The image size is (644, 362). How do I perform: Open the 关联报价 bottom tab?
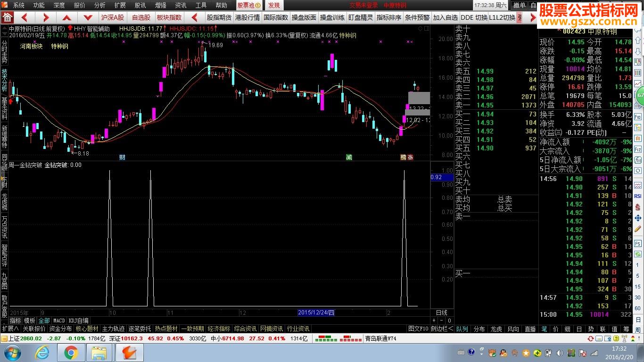point(34,329)
